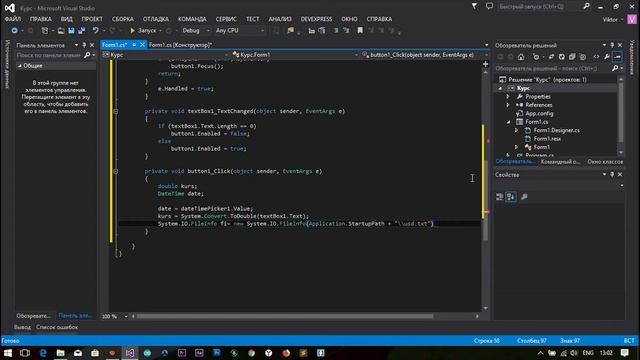
Task: Expand the References node
Action: (x=508, y=105)
